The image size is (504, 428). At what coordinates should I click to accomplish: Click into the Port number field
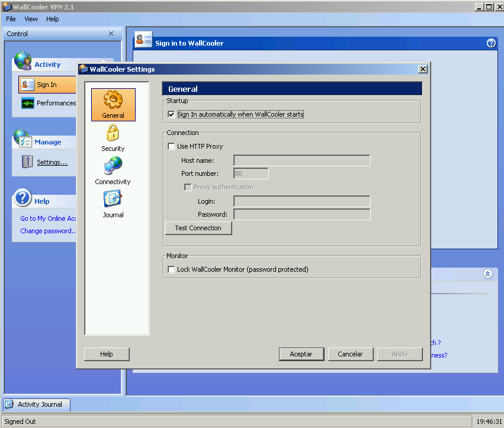point(251,173)
